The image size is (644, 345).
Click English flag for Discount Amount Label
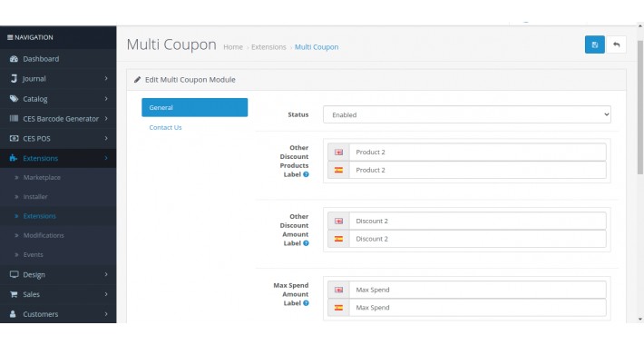pyautogui.click(x=338, y=221)
